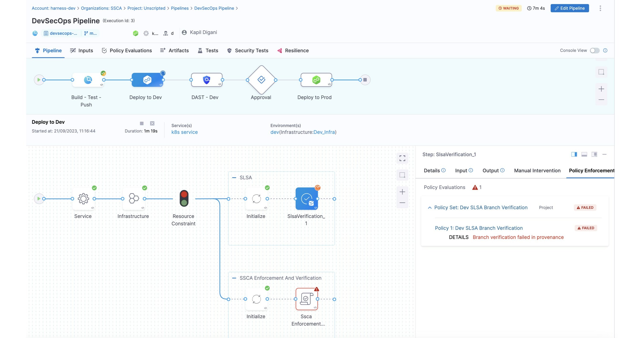This screenshot has height=338, width=644.
Task: Click the Deploy to Dev stage node
Action: (147, 80)
